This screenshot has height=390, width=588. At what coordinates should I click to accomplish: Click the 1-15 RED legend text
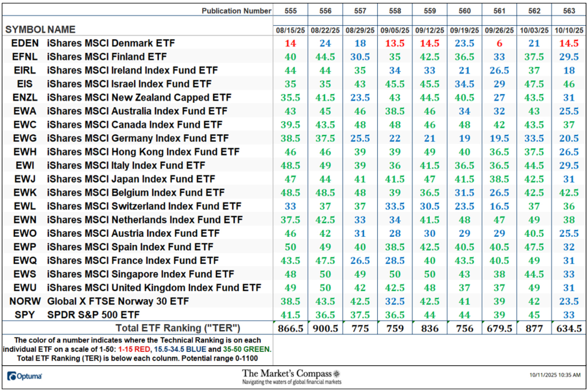[134, 349]
